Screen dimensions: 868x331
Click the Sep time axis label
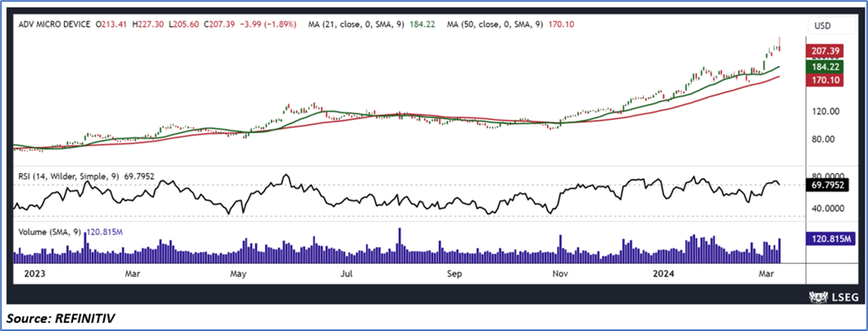point(455,273)
